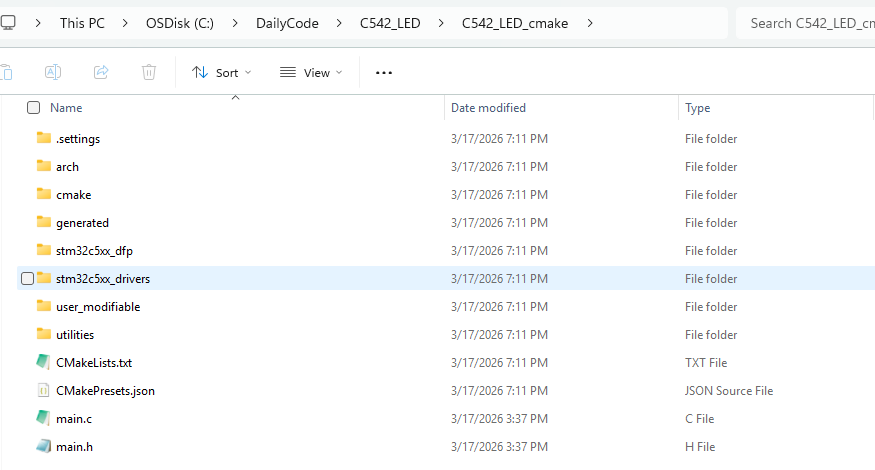Click date modified of arch row

click(499, 167)
